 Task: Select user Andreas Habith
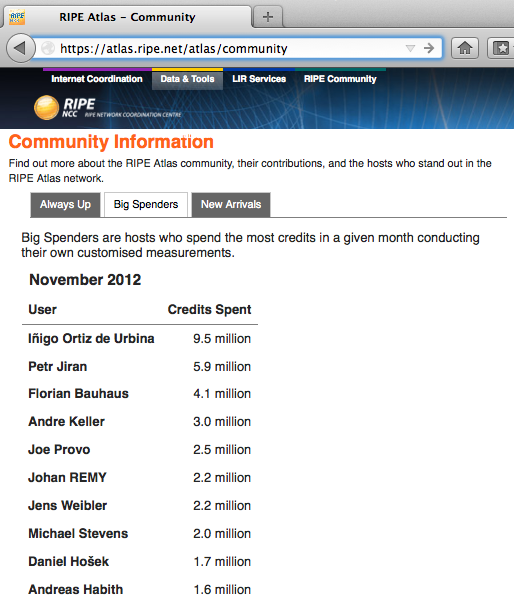point(76,590)
